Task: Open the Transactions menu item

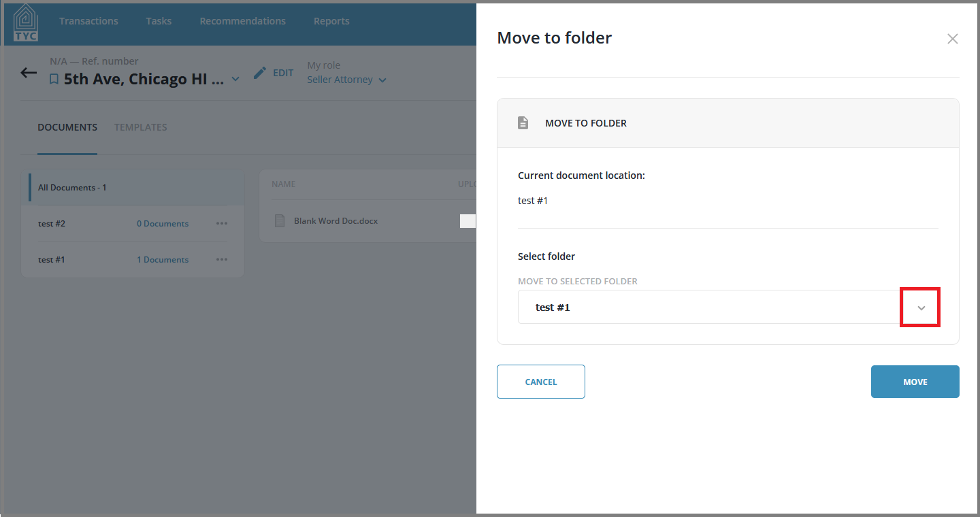Action: point(88,21)
